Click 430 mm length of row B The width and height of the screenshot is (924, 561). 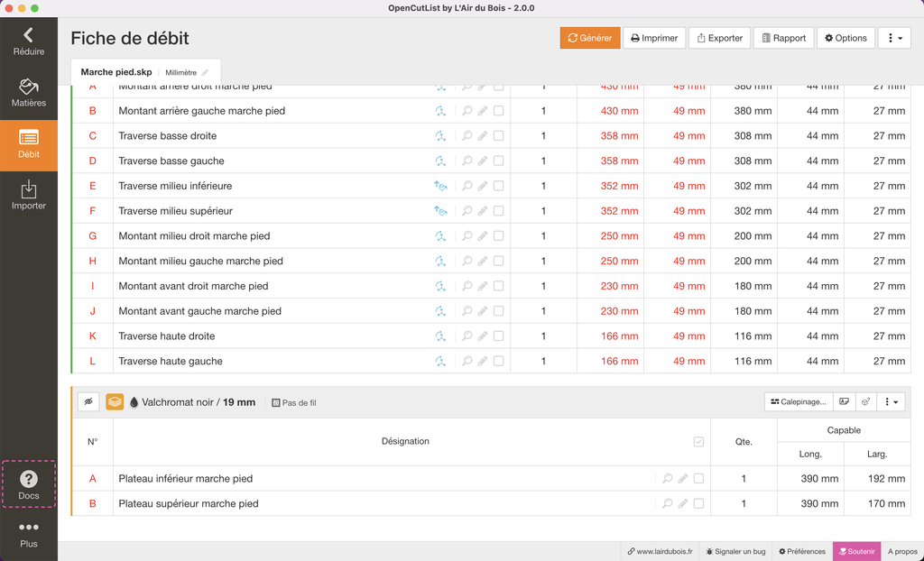tap(619, 111)
